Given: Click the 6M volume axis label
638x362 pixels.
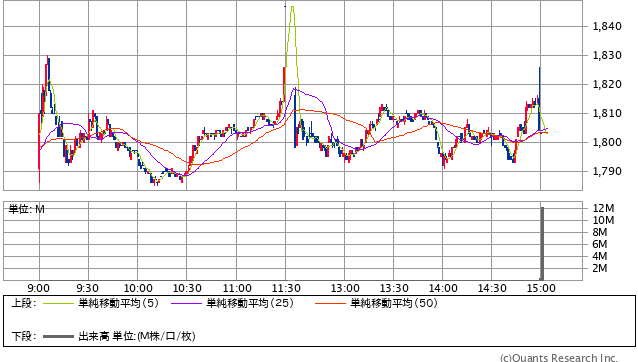Looking at the screenshot, I should coord(600,244).
